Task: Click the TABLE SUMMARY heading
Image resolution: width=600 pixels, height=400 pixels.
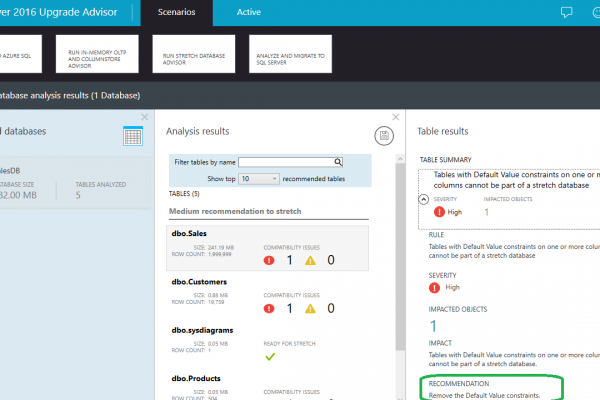Action: 445,160
